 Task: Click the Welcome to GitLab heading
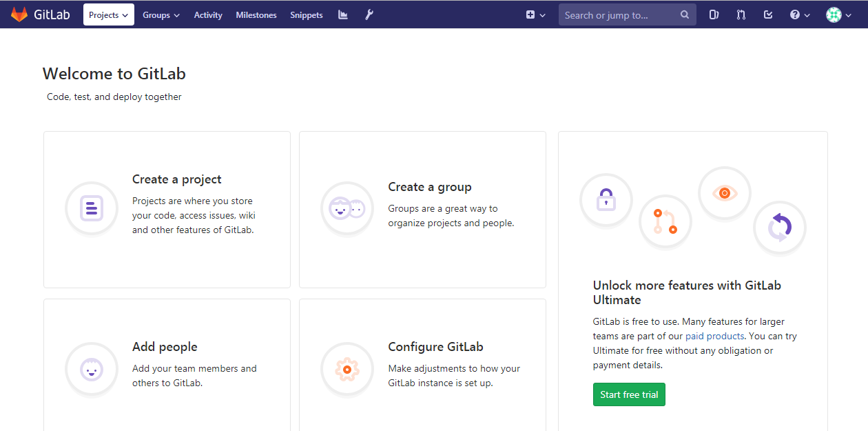point(114,74)
